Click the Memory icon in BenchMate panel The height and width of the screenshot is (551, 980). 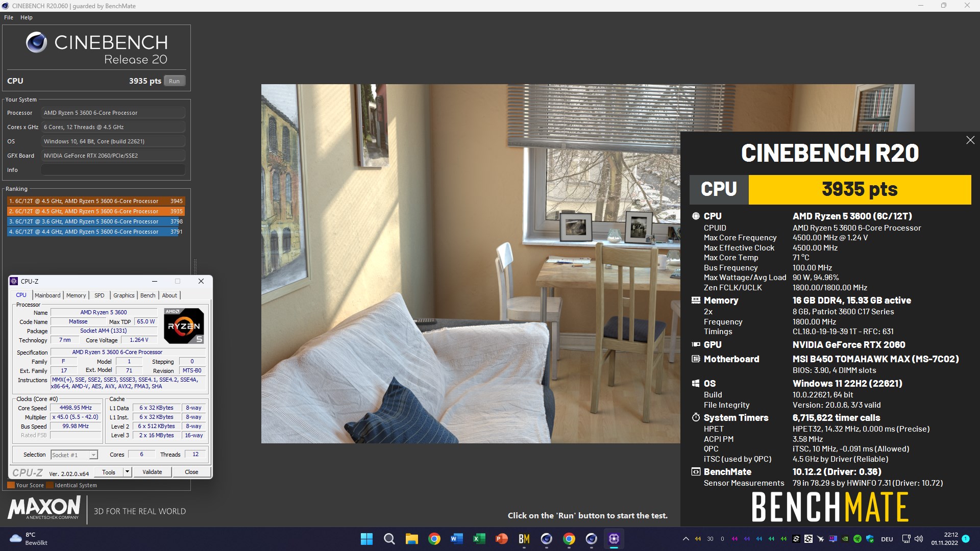696,300
